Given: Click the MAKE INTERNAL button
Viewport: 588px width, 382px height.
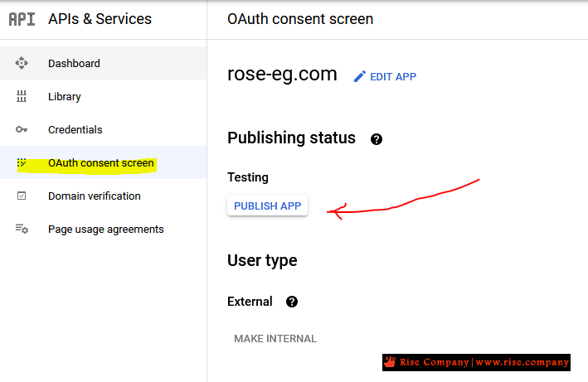Looking at the screenshot, I should click(x=275, y=339).
